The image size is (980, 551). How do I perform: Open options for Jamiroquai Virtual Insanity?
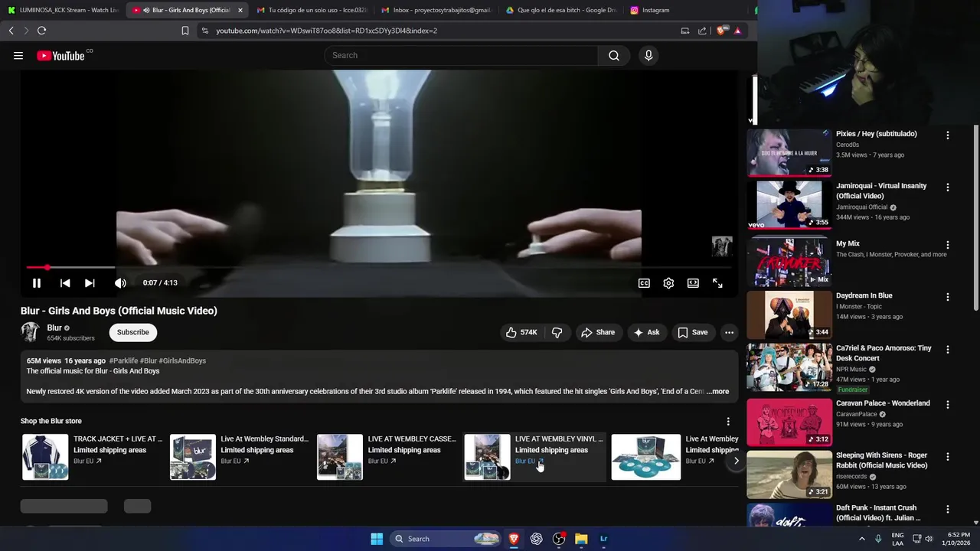tap(947, 187)
